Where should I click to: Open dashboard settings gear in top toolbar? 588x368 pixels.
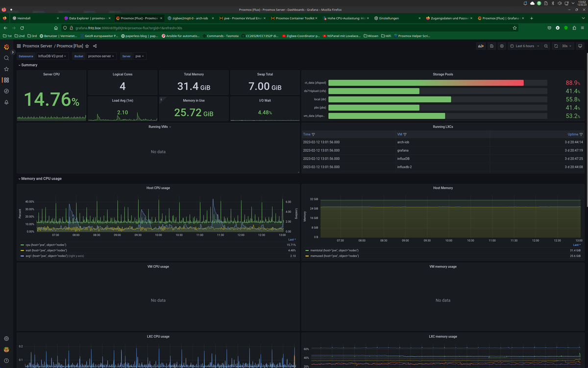tap(502, 46)
